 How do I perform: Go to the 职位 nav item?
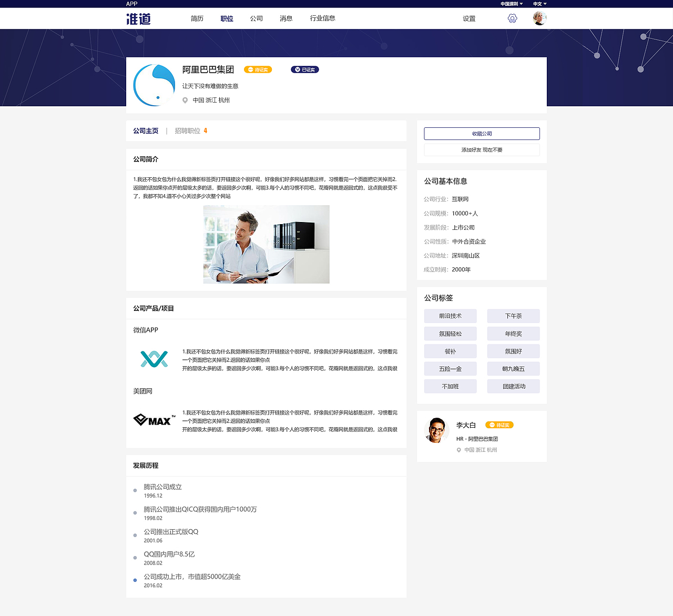tap(227, 18)
